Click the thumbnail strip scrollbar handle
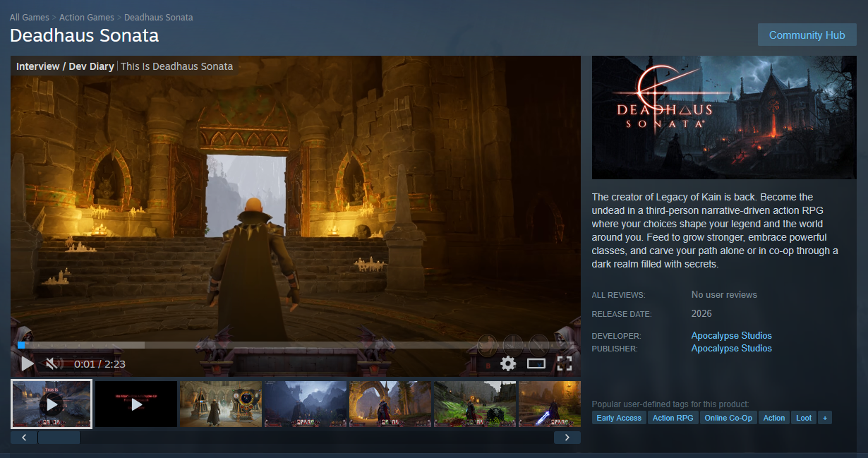 pos(59,438)
